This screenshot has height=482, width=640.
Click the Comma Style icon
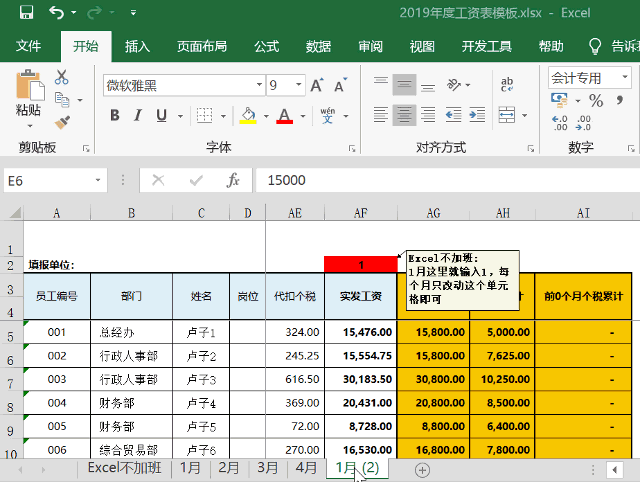620,100
